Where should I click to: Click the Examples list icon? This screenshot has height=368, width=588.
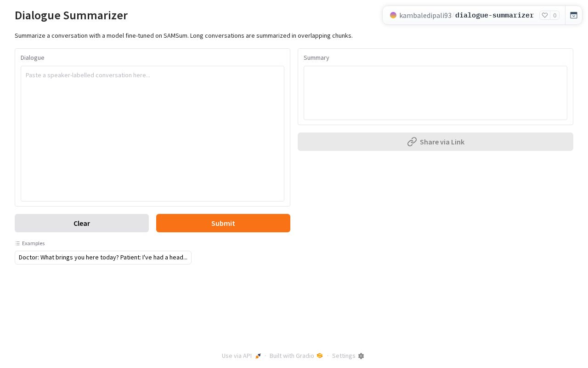17,243
